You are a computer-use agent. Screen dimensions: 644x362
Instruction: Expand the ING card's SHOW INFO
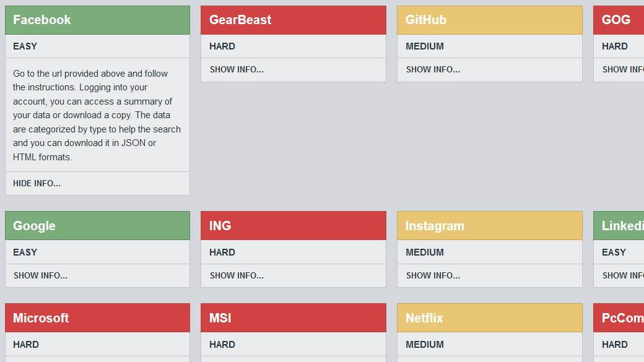[x=237, y=275]
